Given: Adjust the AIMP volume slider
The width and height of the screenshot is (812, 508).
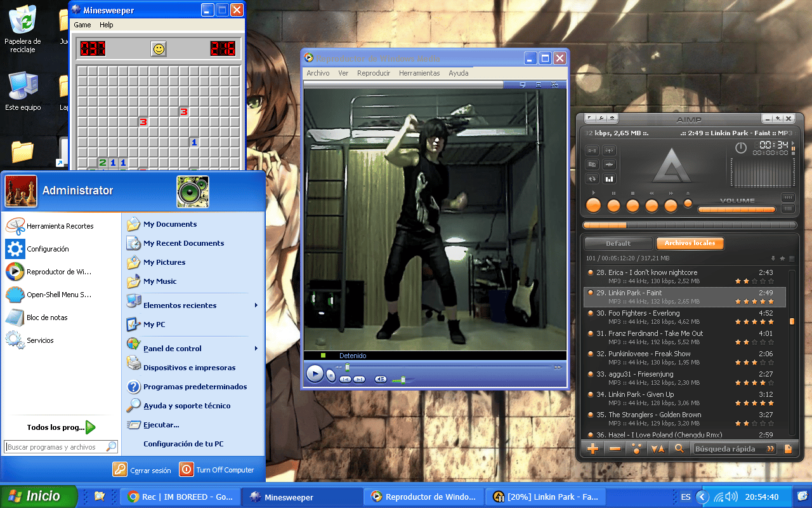Looking at the screenshot, I should [737, 209].
